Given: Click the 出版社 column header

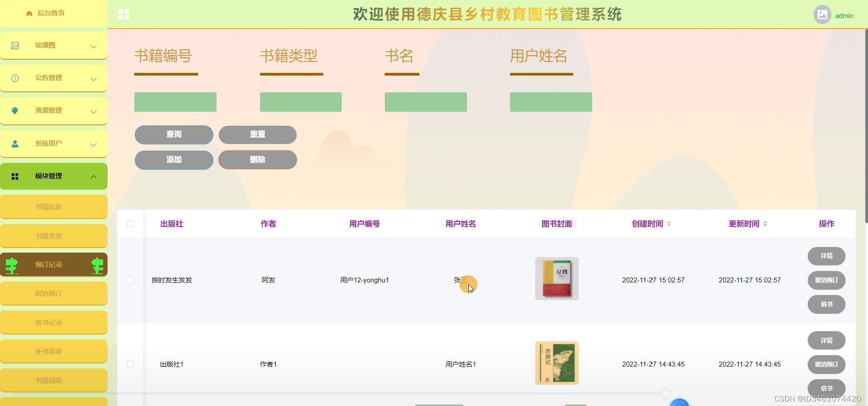Looking at the screenshot, I should click(172, 224).
